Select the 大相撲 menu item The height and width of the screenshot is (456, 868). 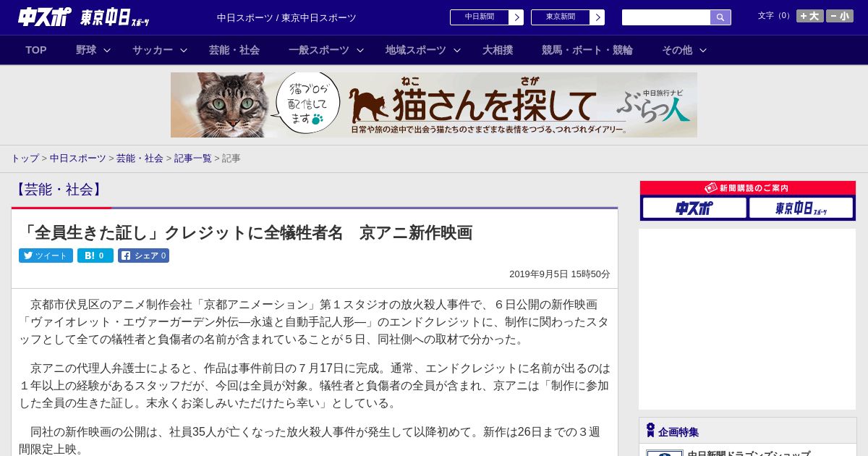click(498, 50)
